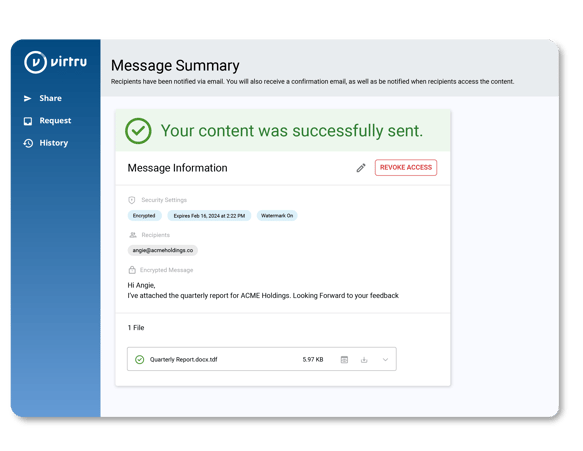Open the Request section in the sidebar

pos(47,120)
